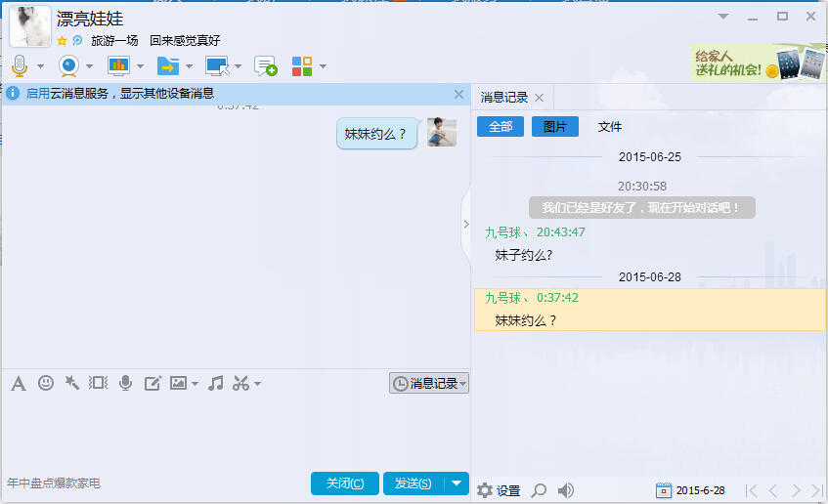Create a discussion group chat icon
The height and width of the screenshot is (504, 828).
coord(266,66)
